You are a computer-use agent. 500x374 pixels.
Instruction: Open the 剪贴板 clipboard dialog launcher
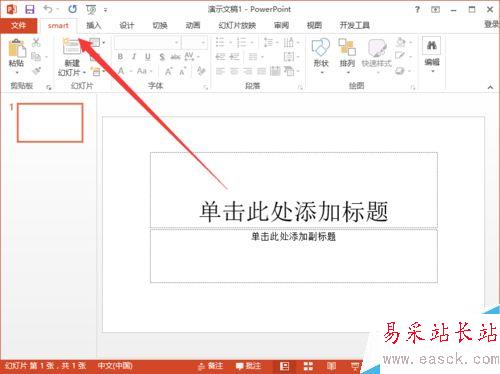coord(49,87)
